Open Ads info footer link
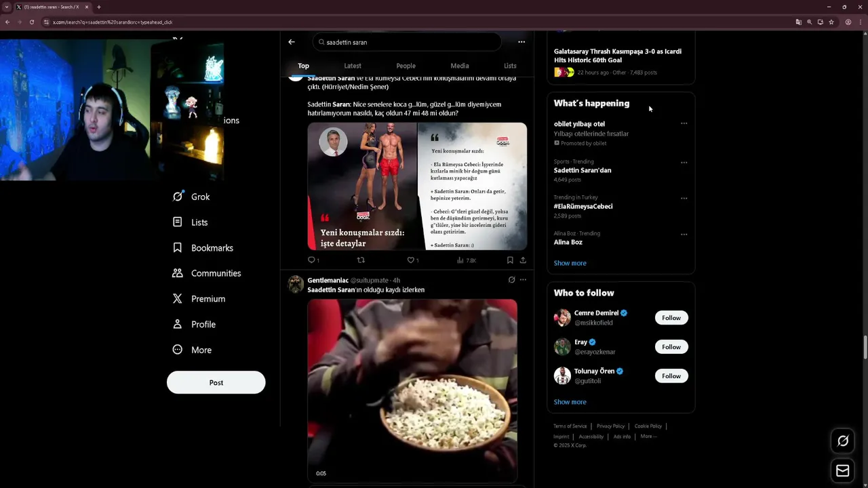The image size is (868, 488). [622, 436]
